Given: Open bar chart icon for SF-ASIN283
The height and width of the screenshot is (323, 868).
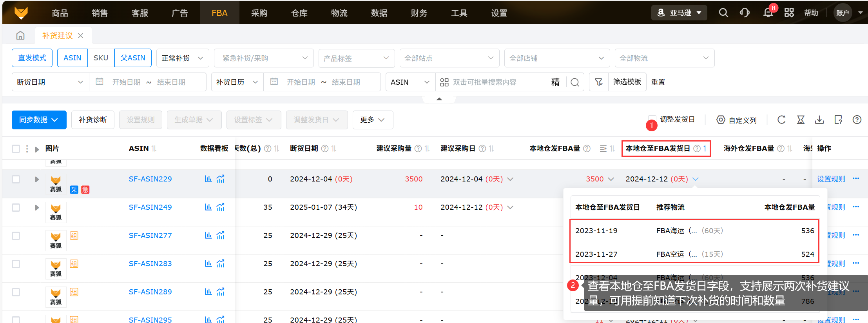Looking at the screenshot, I should tap(208, 264).
